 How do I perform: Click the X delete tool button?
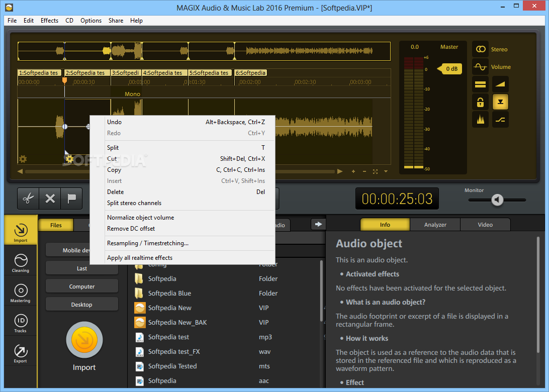(x=50, y=199)
